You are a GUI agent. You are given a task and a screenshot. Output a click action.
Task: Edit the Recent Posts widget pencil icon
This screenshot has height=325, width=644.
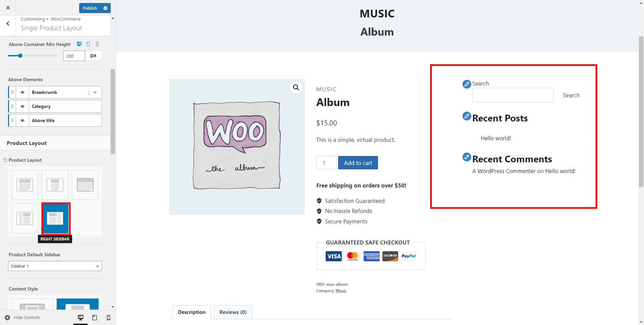(x=467, y=116)
